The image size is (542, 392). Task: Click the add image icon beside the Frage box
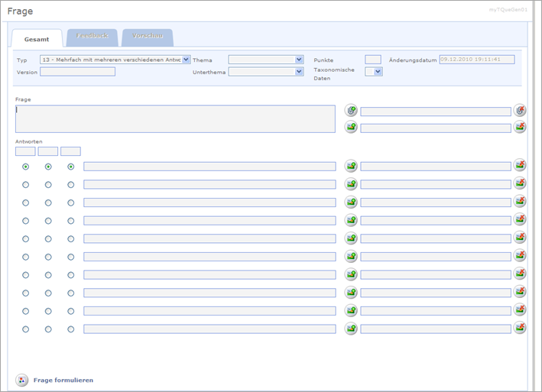[351, 127]
